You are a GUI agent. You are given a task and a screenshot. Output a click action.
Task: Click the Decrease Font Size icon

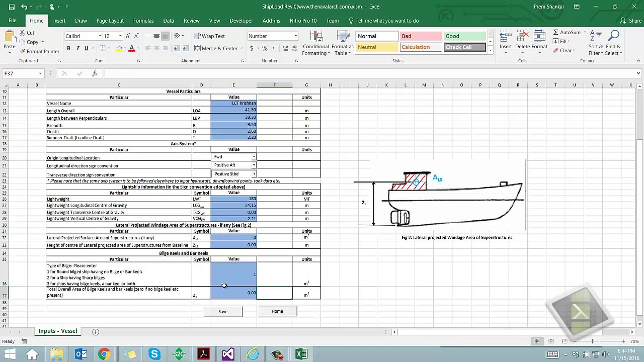pyautogui.click(x=136, y=36)
